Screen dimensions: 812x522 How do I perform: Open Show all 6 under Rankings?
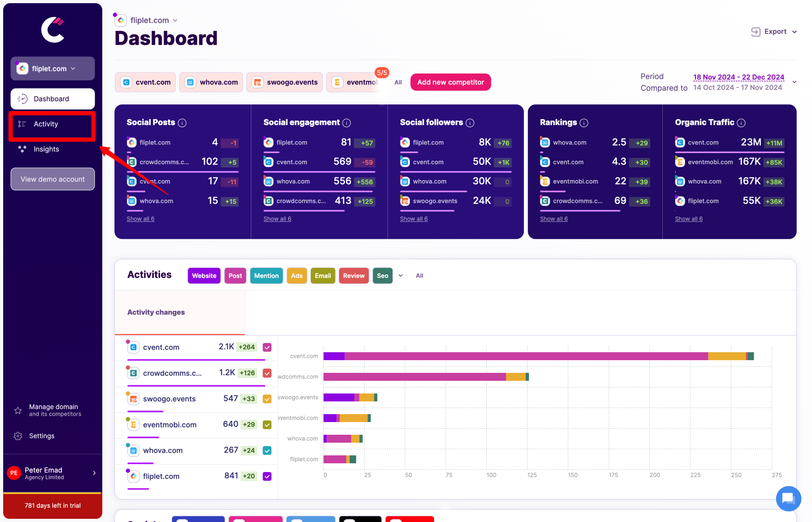click(x=554, y=219)
